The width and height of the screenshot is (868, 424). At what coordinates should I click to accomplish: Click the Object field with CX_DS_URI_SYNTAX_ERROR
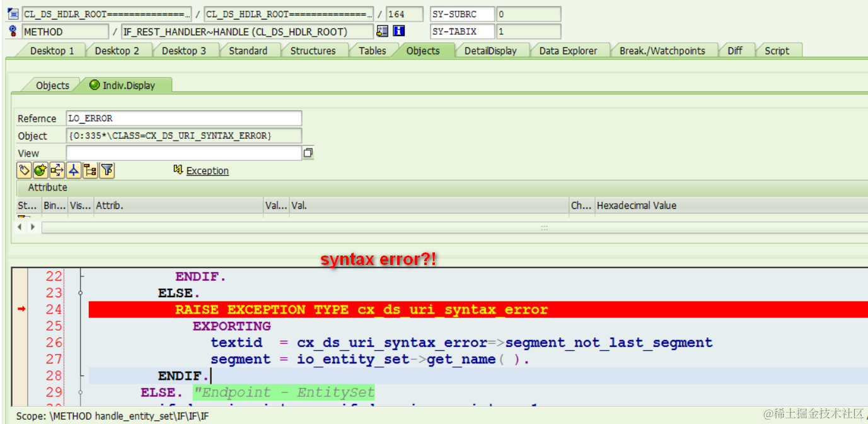pos(184,136)
